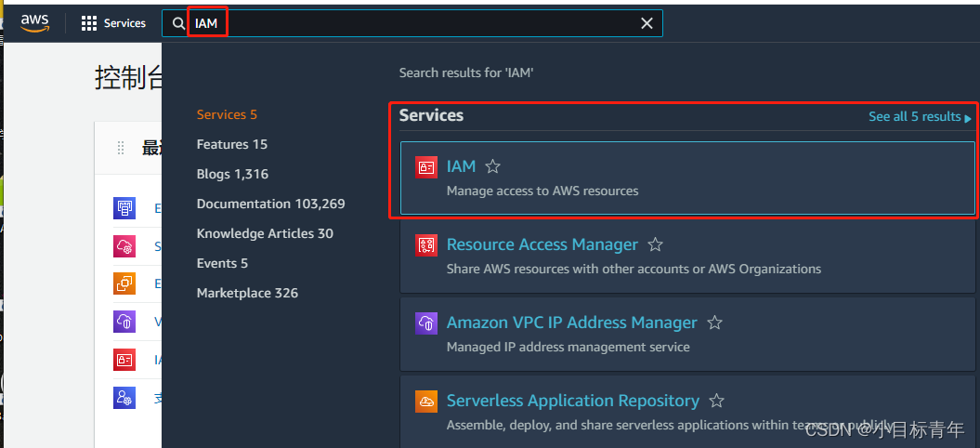Select the Marketplace 326 filter
The height and width of the screenshot is (448, 980).
click(x=247, y=293)
